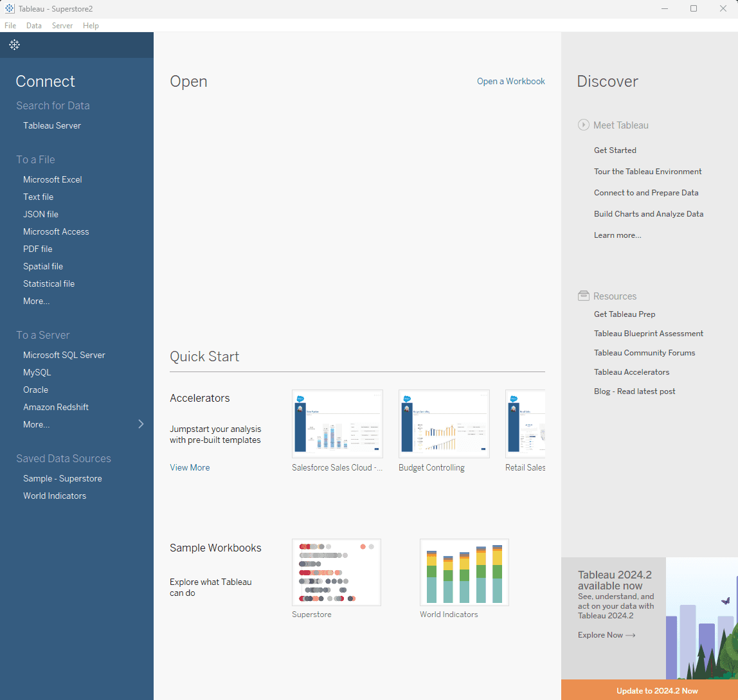The height and width of the screenshot is (700, 738).
Task: Click the Search for Data heading
Action: click(53, 105)
